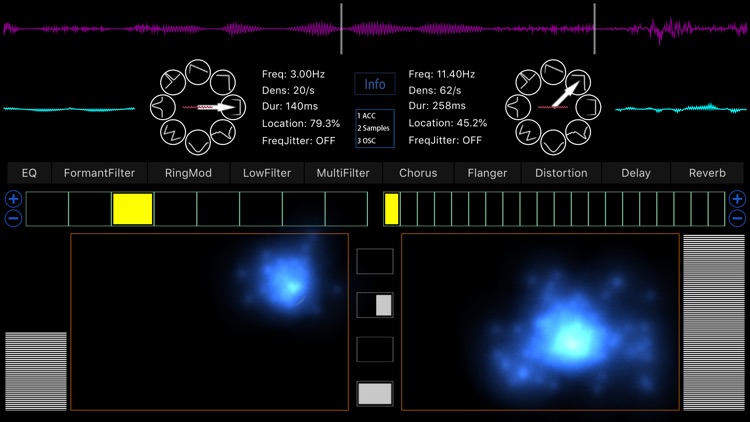Click 'Location: 79.3%' value
750x422 pixels.
click(301, 123)
